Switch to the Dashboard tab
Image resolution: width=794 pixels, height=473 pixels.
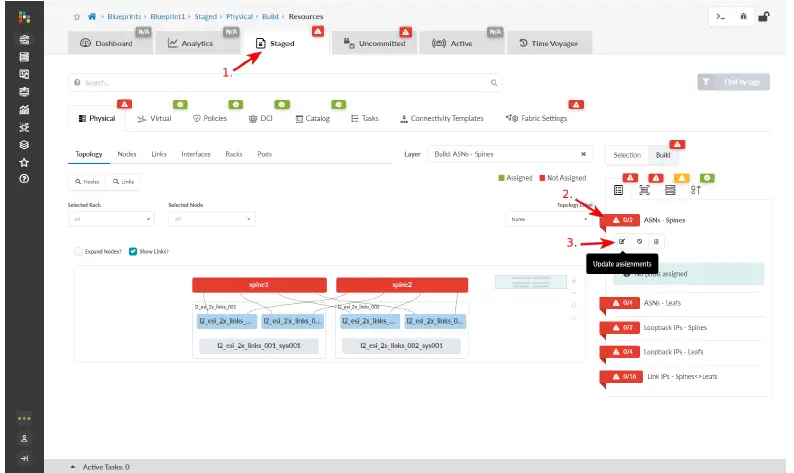point(110,43)
